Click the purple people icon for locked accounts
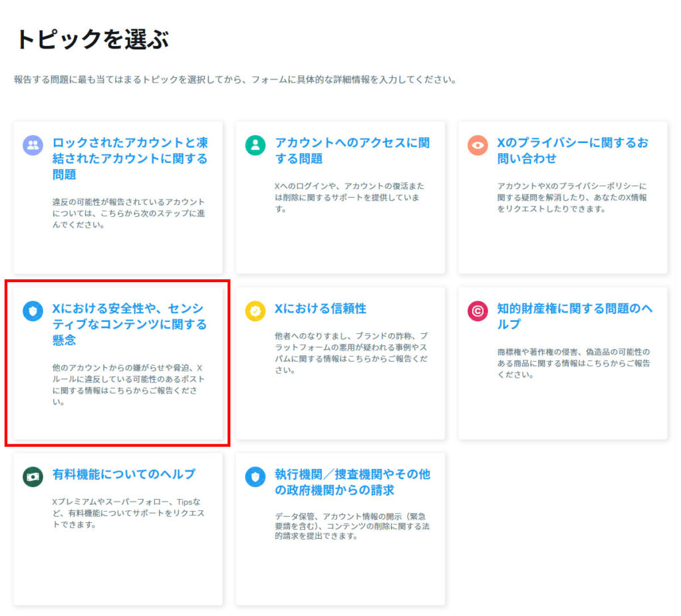681x616 pixels. tap(33, 145)
